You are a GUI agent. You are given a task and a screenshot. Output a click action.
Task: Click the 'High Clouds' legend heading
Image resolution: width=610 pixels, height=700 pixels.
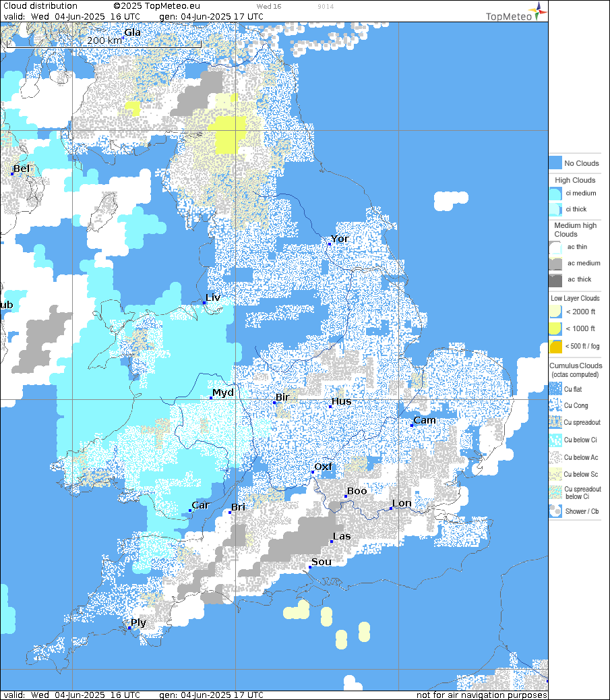[x=575, y=180]
